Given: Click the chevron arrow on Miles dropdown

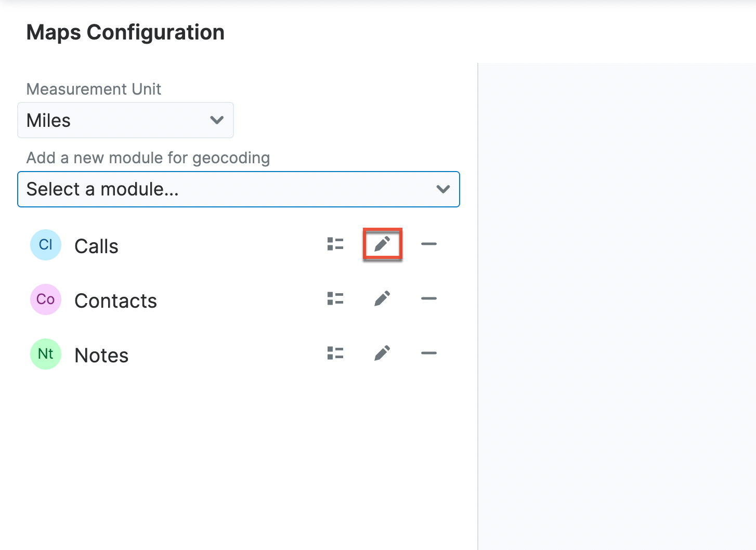Looking at the screenshot, I should 217,120.
